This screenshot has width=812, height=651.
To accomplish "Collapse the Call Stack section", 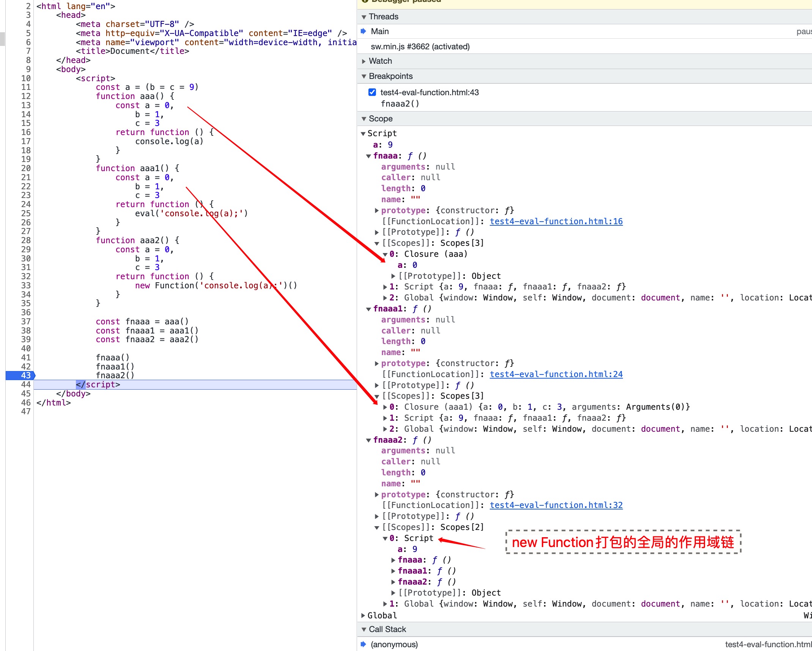I will [364, 629].
